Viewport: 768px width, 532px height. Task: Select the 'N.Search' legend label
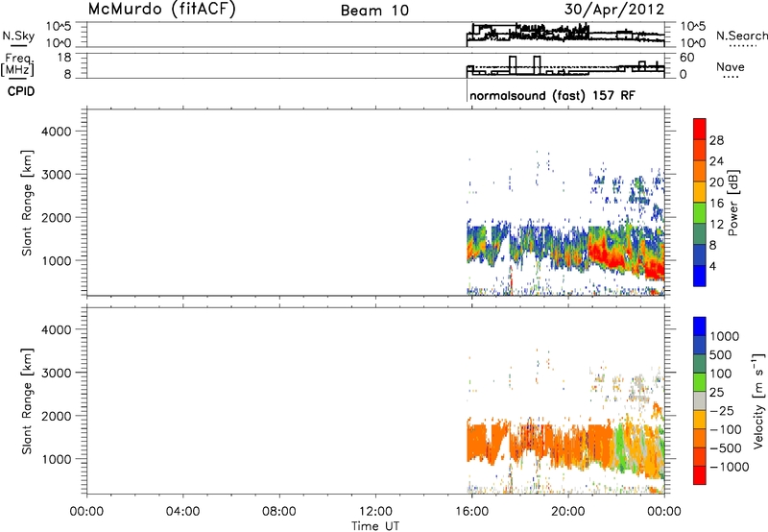coord(742,36)
